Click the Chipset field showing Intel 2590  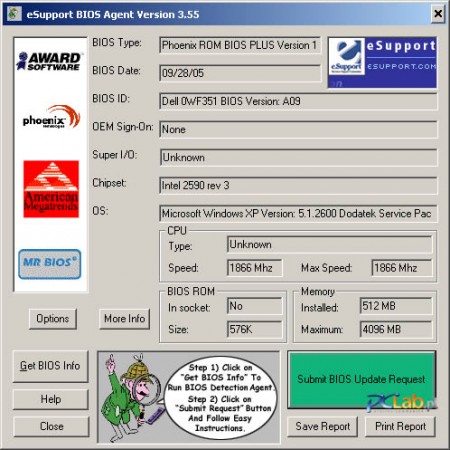[298, 186]
